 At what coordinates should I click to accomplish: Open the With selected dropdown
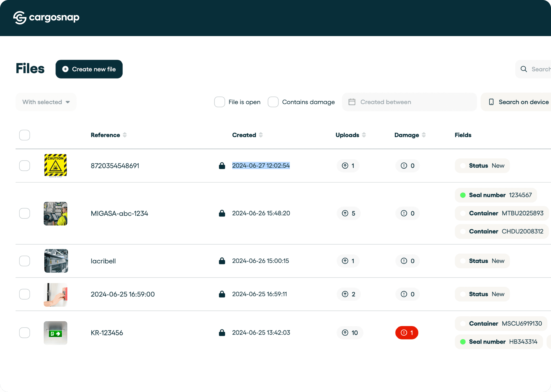point(46,102)
